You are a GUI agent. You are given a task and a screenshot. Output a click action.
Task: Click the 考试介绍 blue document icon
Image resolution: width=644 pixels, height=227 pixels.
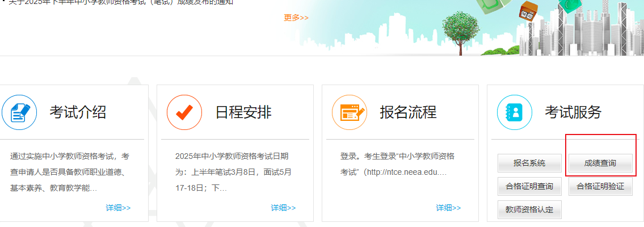click(19, 112)
